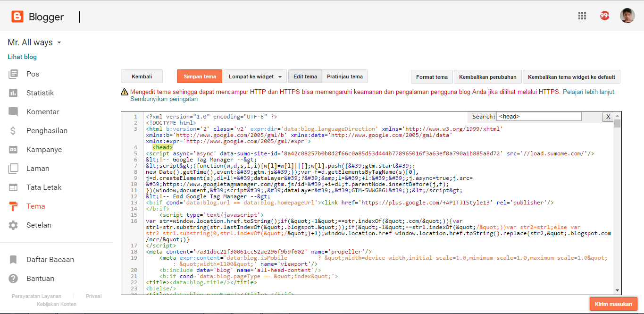644x314 pixels.
Task: Click the Tema paint roller icon
Action: [13, 206]
